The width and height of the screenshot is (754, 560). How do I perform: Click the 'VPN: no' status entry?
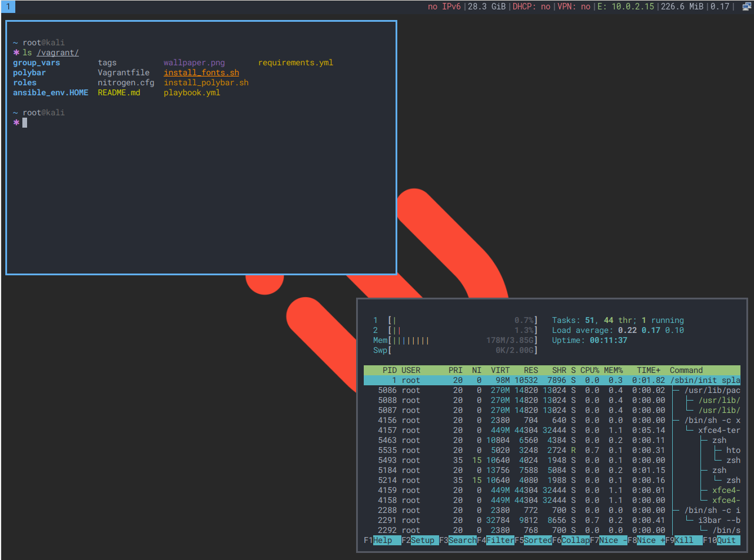(574, 7)
